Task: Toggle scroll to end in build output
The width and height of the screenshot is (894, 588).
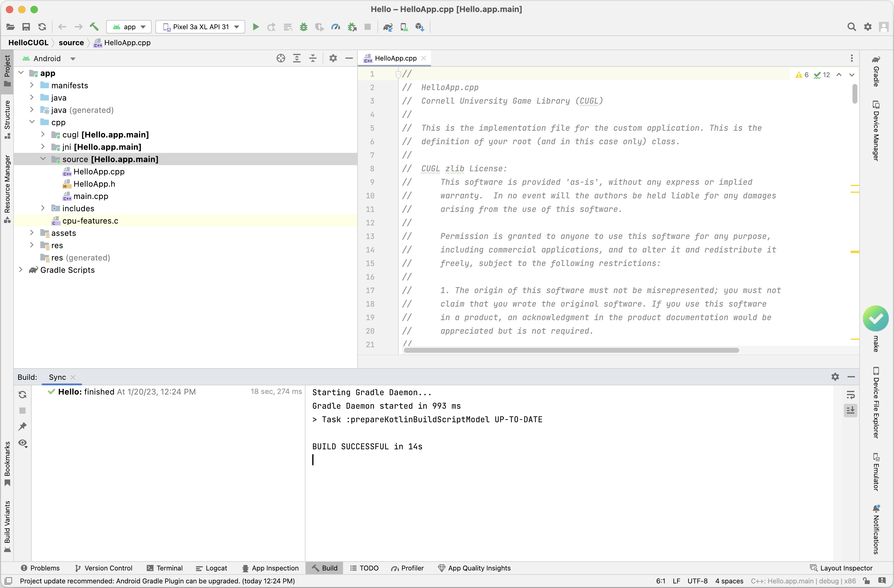Action: pyautogui.click(x=850, y=410)
